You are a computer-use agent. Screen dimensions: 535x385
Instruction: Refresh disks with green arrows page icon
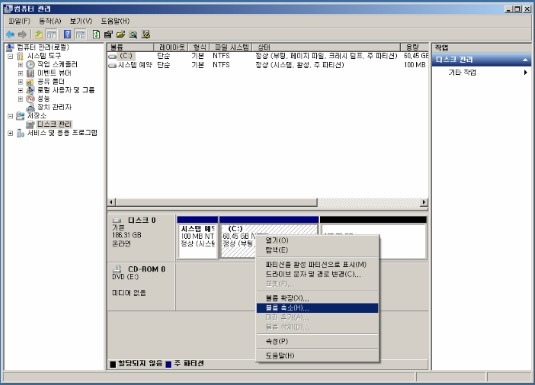click(x=96, y=34)
